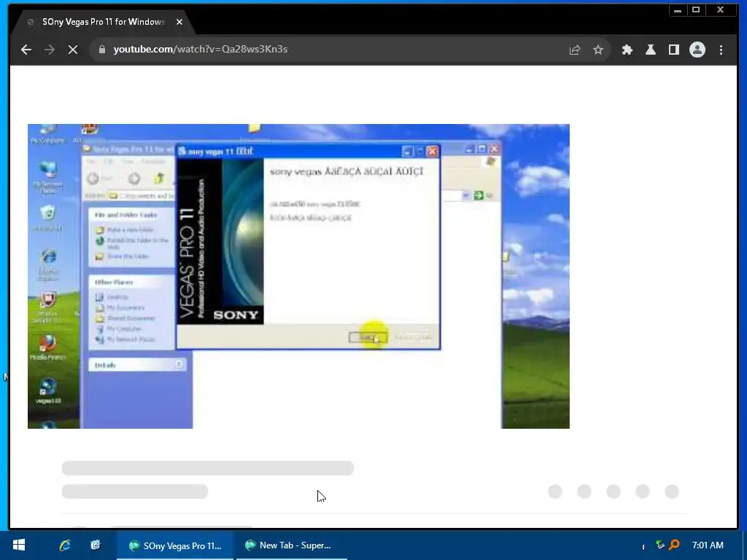Viewport: 747px width, 560px height.
Task: Launch Internet Explorer from the taskbar
Action: (x=65, y=545)
